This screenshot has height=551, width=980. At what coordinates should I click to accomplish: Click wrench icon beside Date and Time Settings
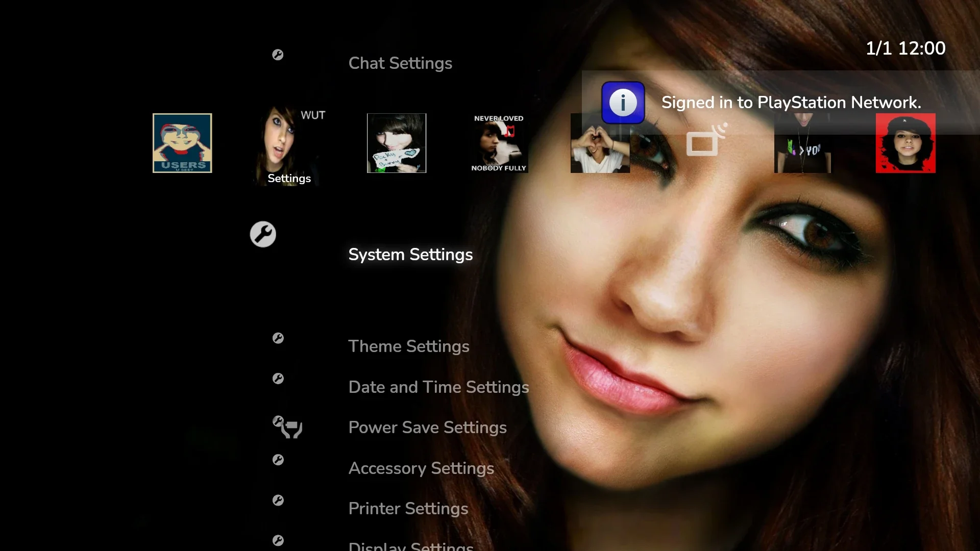[x=278, y=379]
